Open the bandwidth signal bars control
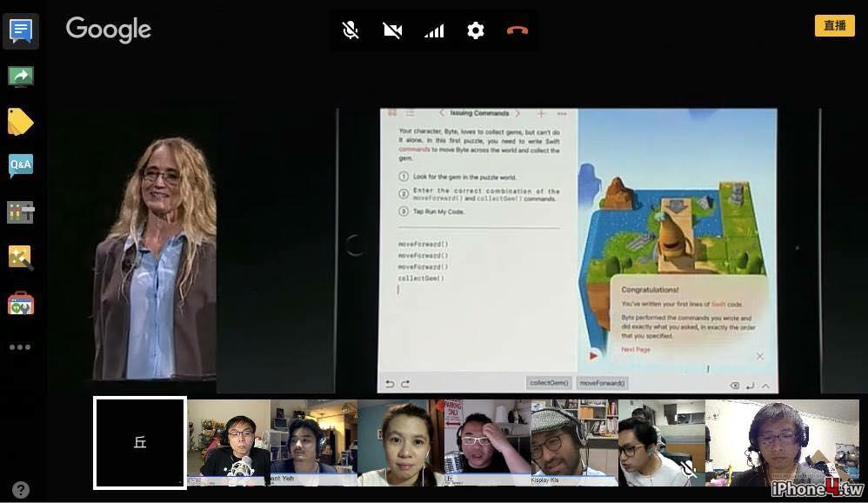 [434, 30]
